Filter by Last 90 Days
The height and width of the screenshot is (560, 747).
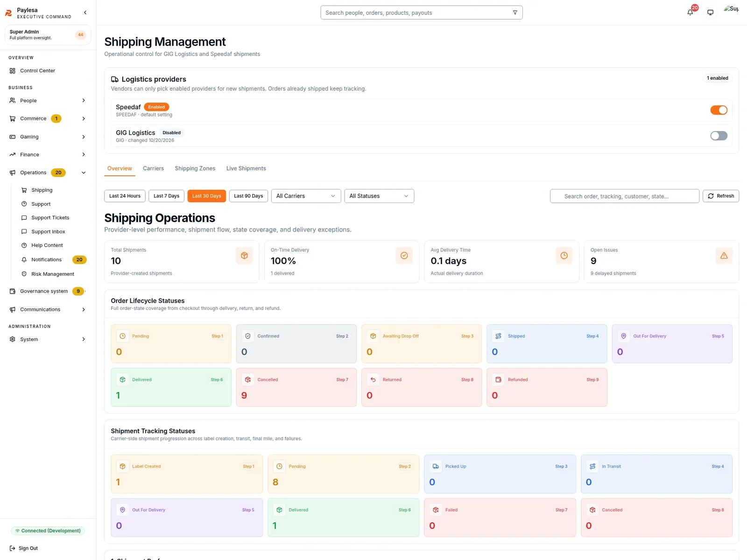[x=248, y=196]
